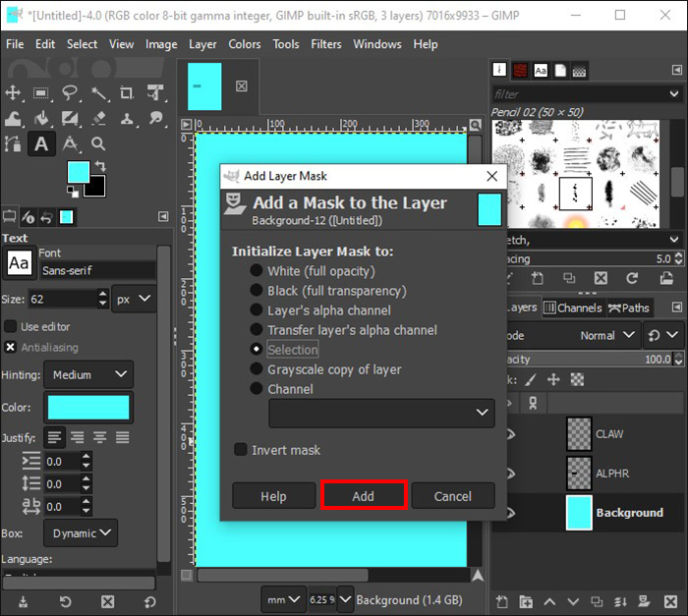Viewport: 688px width, 616px height.
Task: Click the Cancel button in mask dialog
Action: 453,496
